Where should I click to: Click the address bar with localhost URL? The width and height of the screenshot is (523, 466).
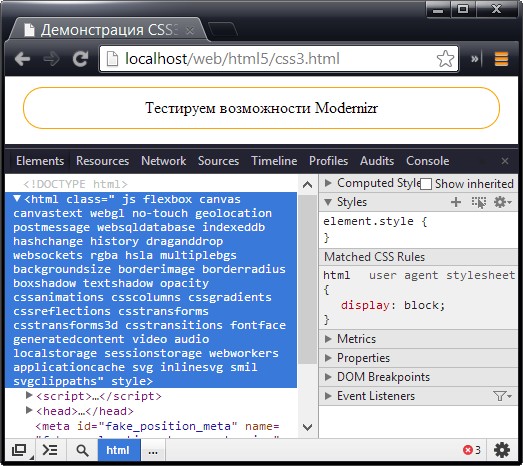(x=279, y=59)
